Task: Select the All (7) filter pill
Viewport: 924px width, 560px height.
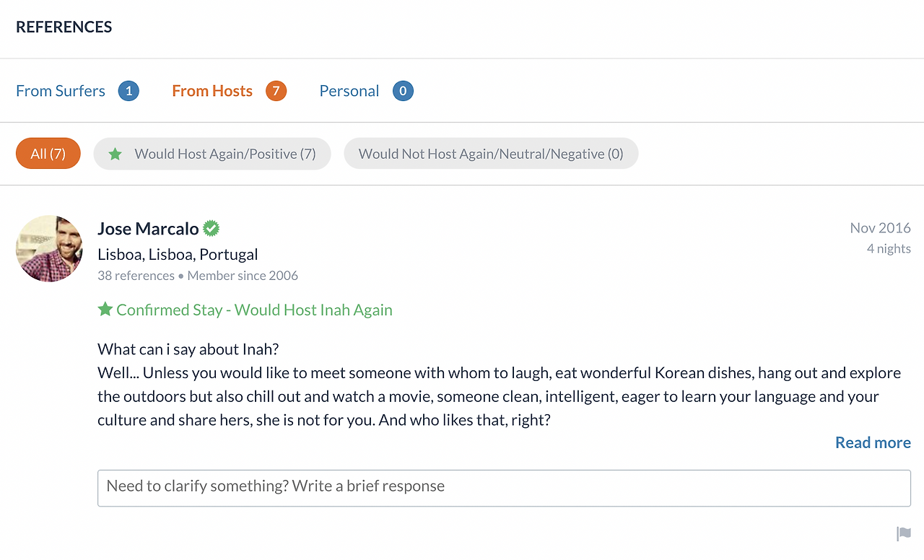Action: tap(48, 154)
